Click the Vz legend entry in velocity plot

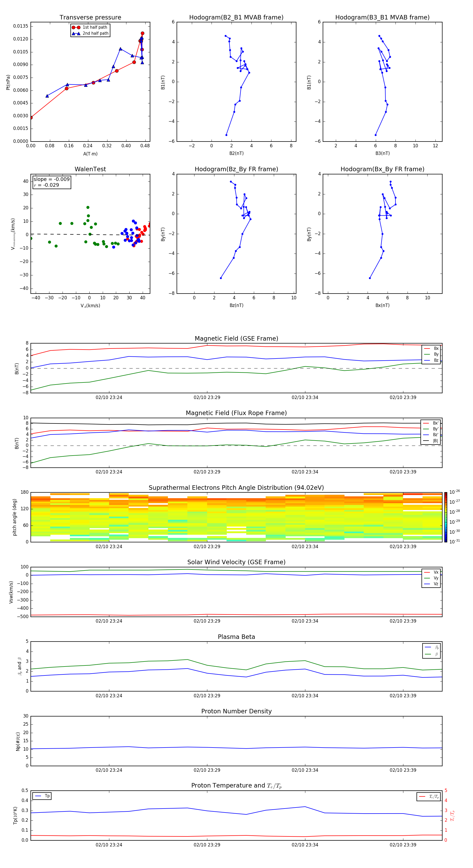click(431, 584)
